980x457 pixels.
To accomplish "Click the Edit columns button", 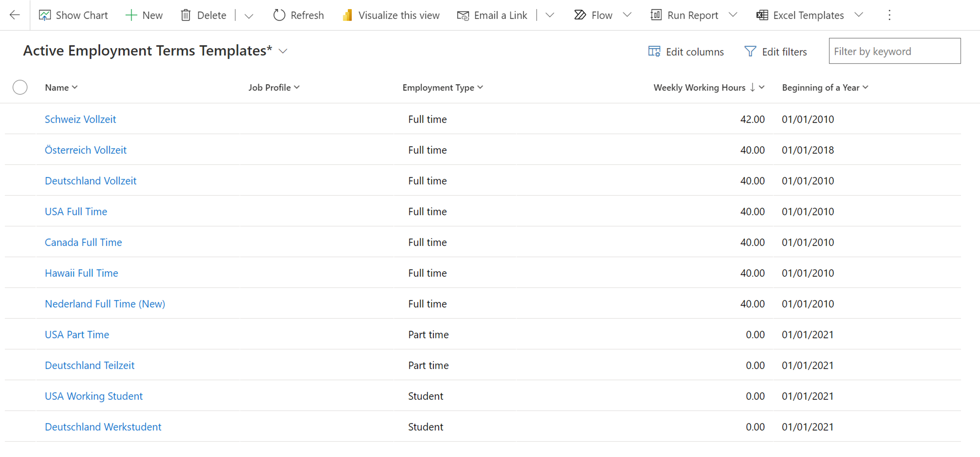I will pyautogui.click(x=686, y=51).
